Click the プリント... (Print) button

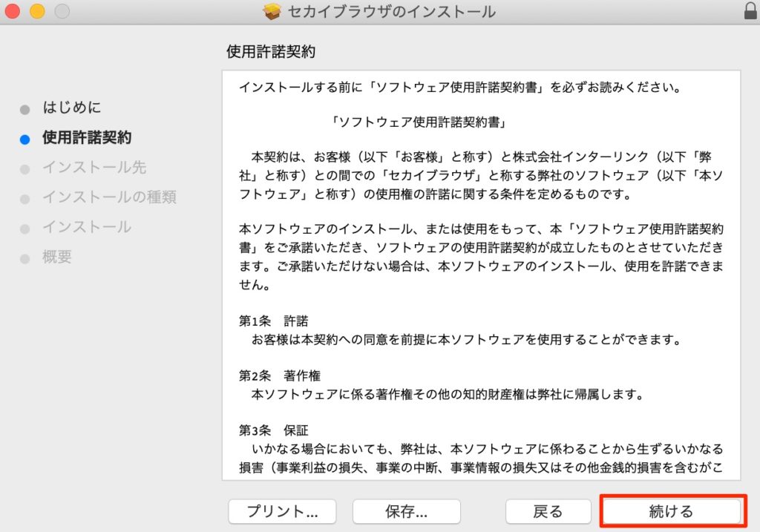pyautogui.click(x=282, y=511)
